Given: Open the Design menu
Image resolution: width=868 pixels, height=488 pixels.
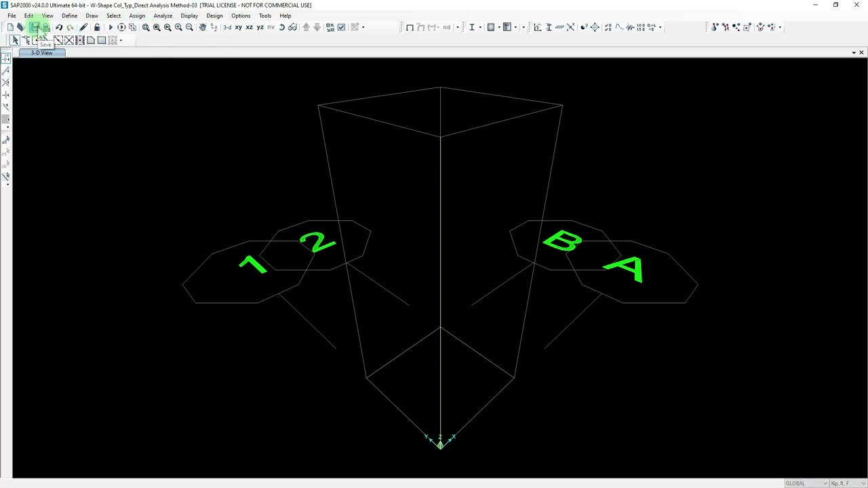Looking at the screenshot, I should tap(214, 16).
